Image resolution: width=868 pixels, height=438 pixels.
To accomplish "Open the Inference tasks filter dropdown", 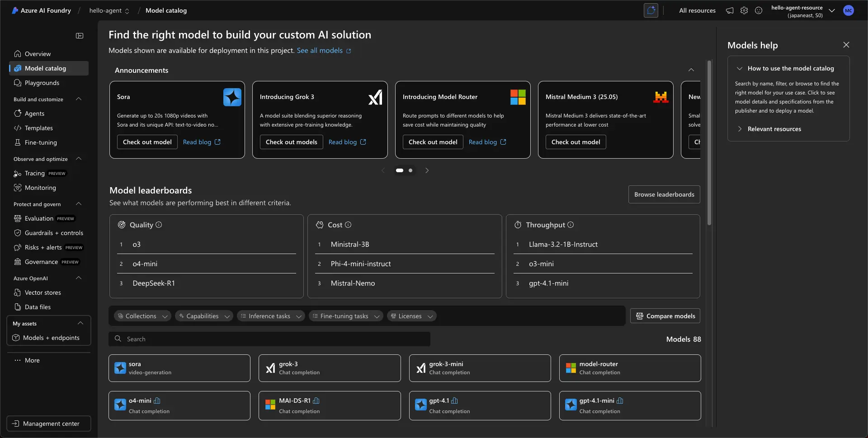I will tap(271, 316).
